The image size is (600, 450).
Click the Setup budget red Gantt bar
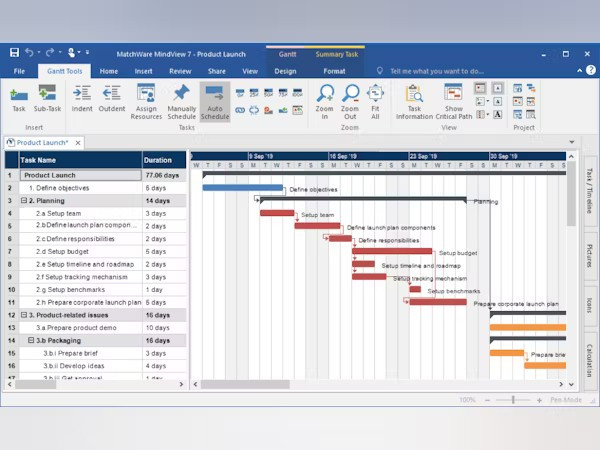pyautogui.click(x=392, y=251)
